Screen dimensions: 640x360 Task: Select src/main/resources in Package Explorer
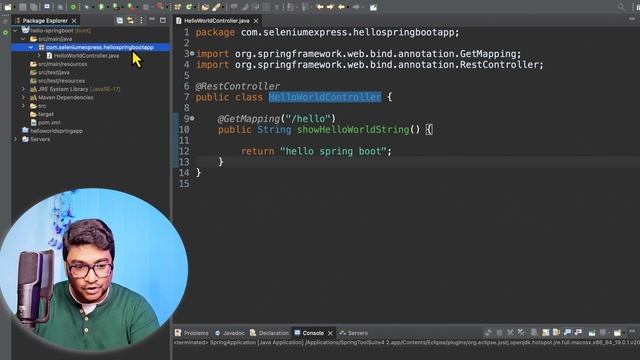point(58,64)
